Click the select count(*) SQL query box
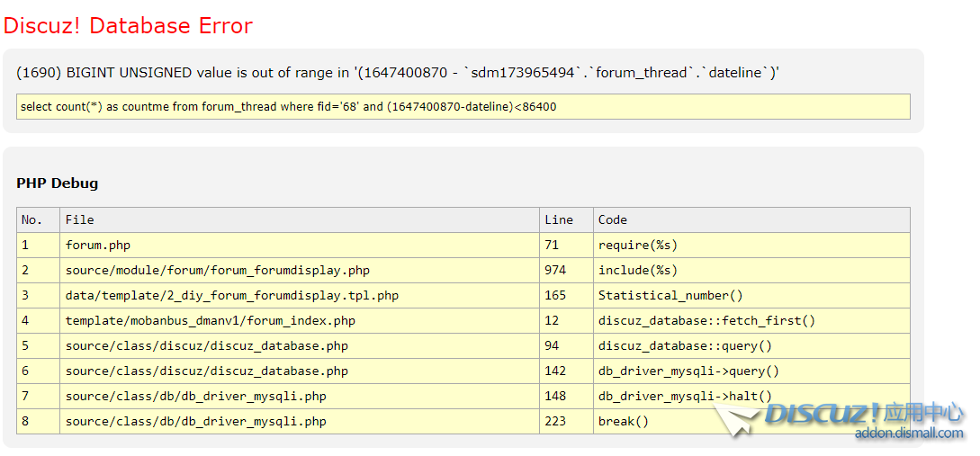Image resolution: width=980 pixels, height=456 pixels. (x=463, y=107)
